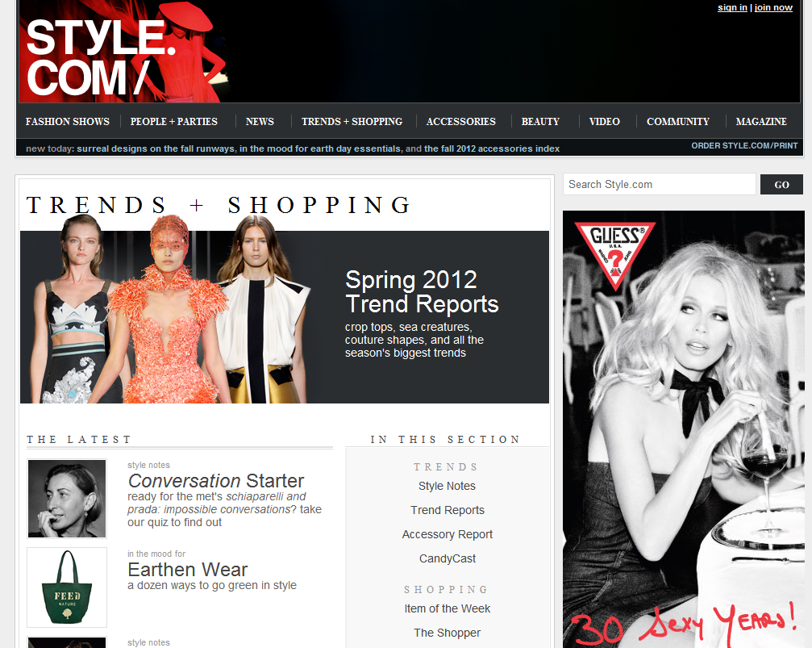Open the Earthen Wear headline

[187, 569]
